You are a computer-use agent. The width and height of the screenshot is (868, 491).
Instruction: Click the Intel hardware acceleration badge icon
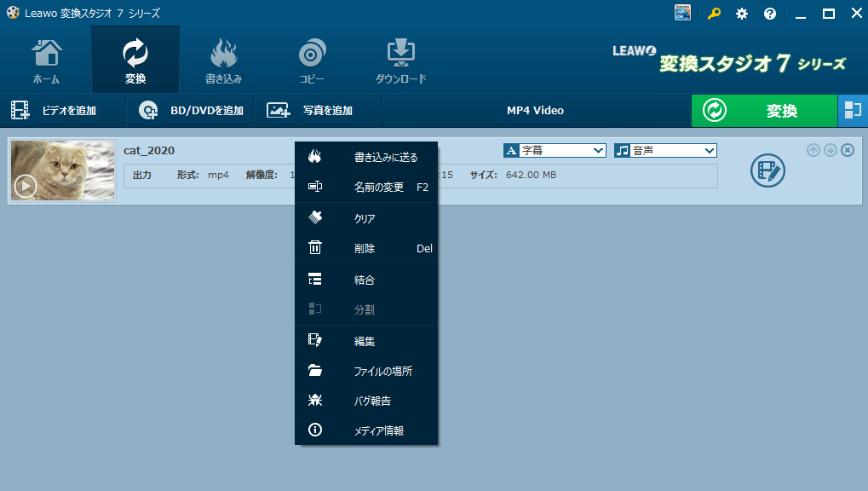(x=683, y=13)
